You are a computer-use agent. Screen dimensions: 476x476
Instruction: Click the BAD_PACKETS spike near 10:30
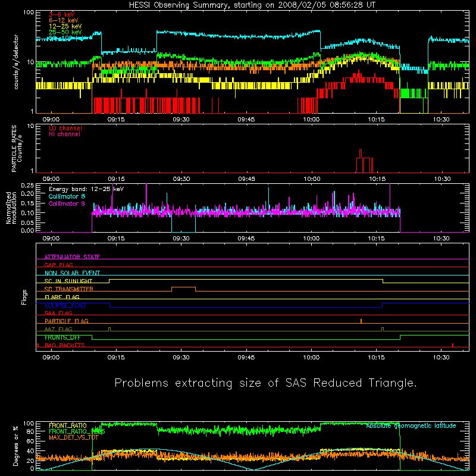(x=453, y=345)
